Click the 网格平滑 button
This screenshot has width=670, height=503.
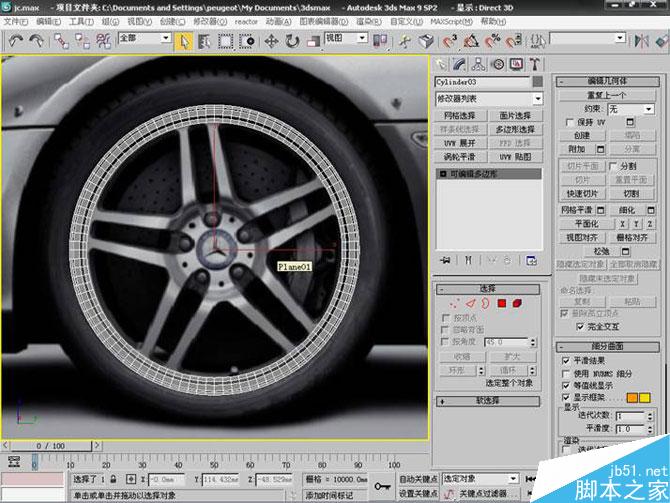coord(578,210)
